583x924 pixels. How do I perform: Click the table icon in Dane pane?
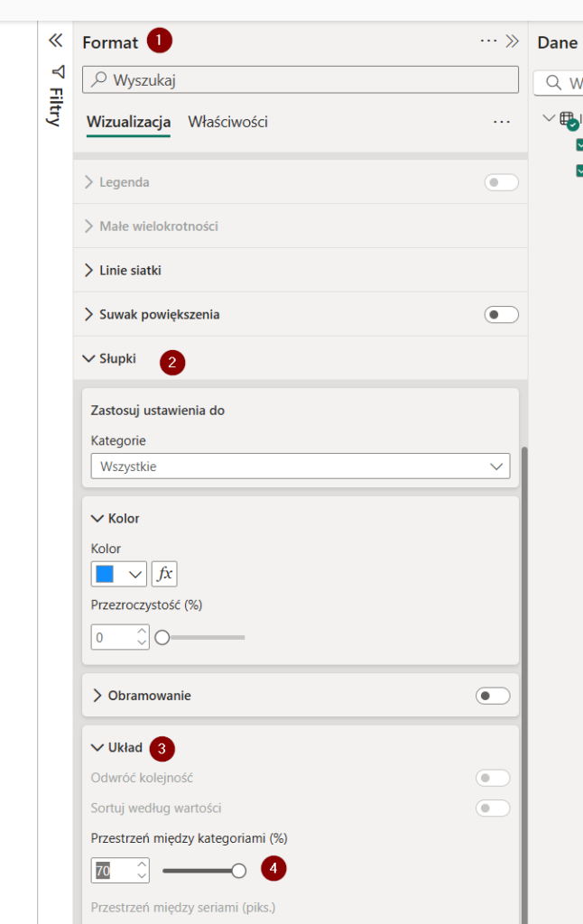pyautogui.click(x=568, y=119)
